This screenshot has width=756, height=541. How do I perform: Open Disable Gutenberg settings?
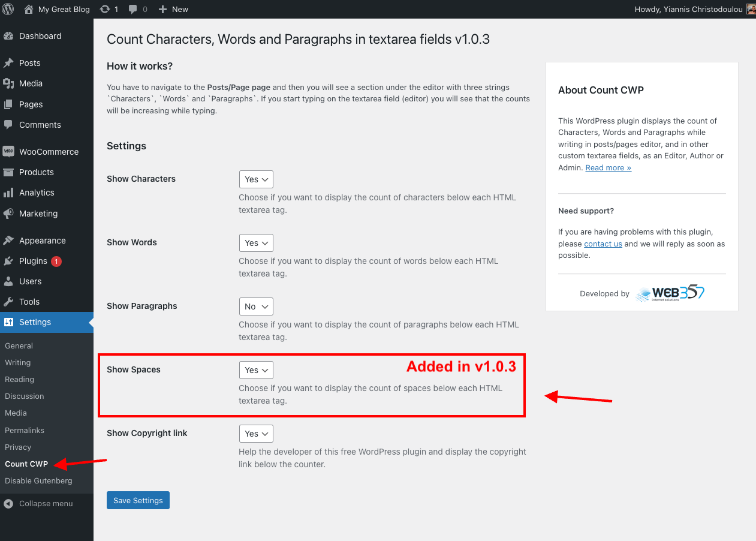(x=38, y=480)
